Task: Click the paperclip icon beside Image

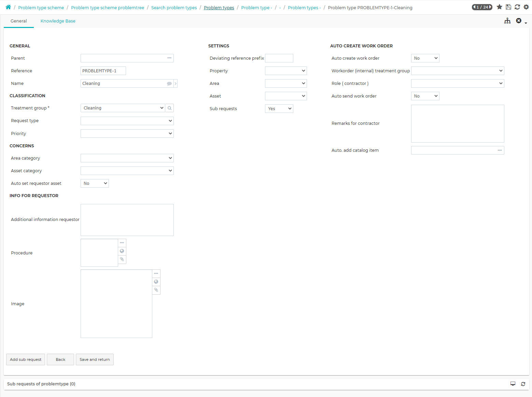Action: point(156,290)
